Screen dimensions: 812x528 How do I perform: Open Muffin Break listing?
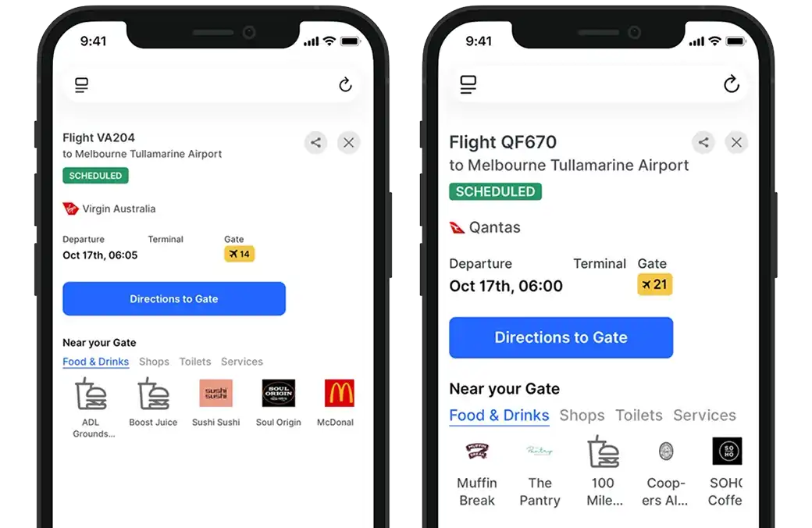pos(477,473)
